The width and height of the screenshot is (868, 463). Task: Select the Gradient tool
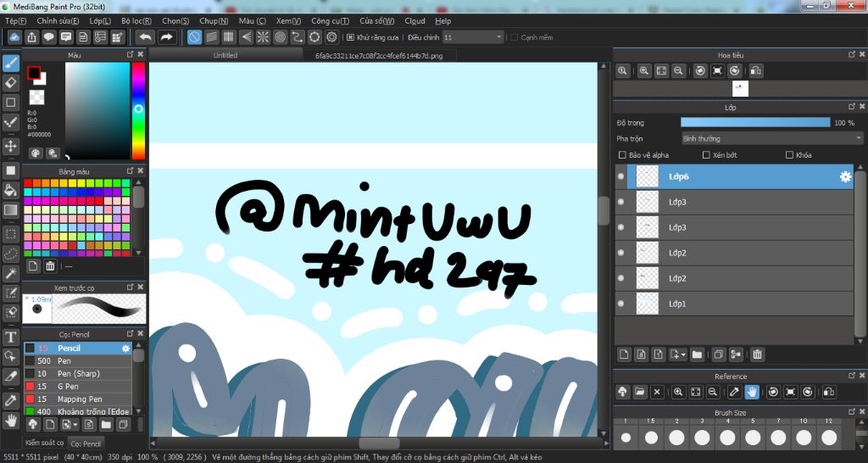coord(10,210)
